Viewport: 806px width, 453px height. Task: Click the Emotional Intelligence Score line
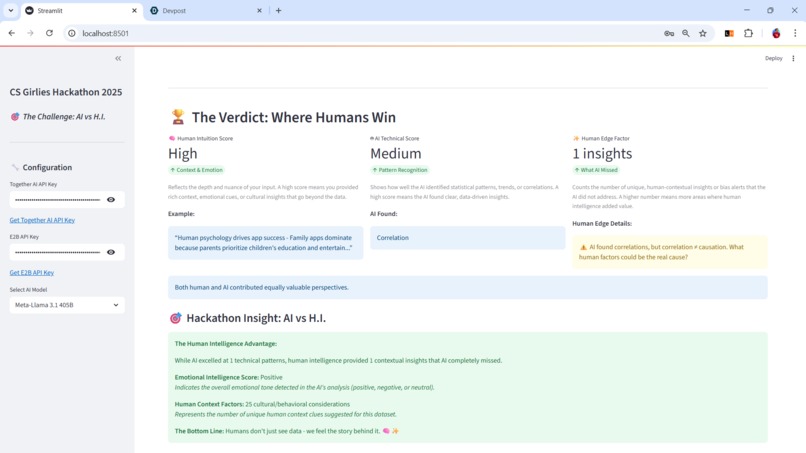point(228,377)
